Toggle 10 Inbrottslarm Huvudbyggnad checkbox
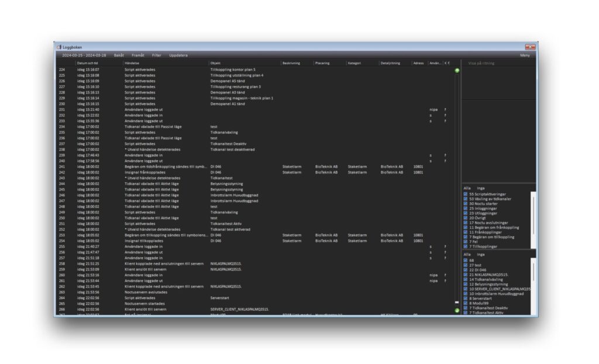Viewport: 599px width, 364px height. pyautogui.click(x=465, y=294)
